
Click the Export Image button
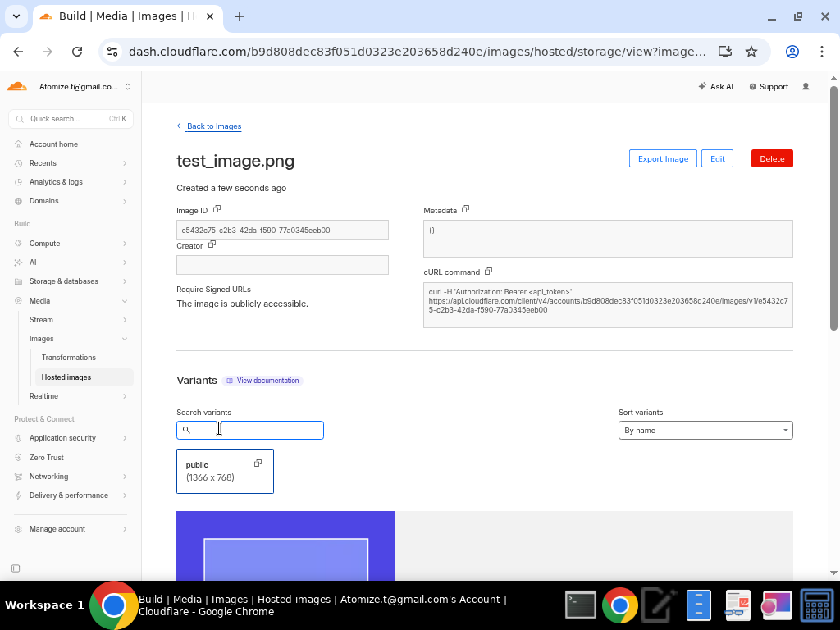[663, 157]
